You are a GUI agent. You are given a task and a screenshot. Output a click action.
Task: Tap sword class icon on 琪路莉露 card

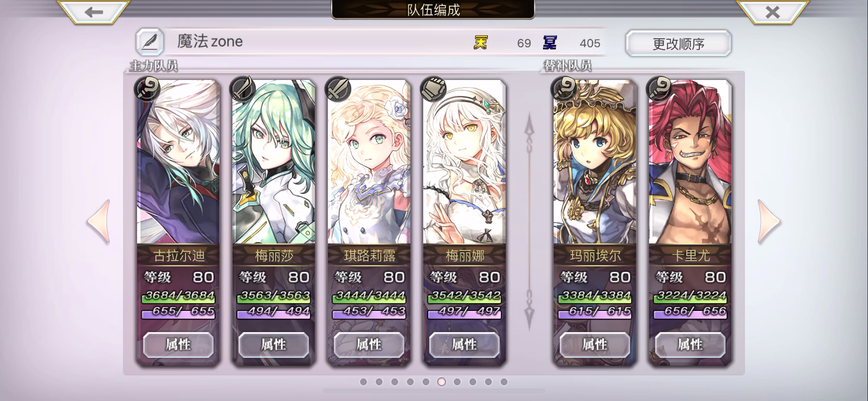coord(338,89)
